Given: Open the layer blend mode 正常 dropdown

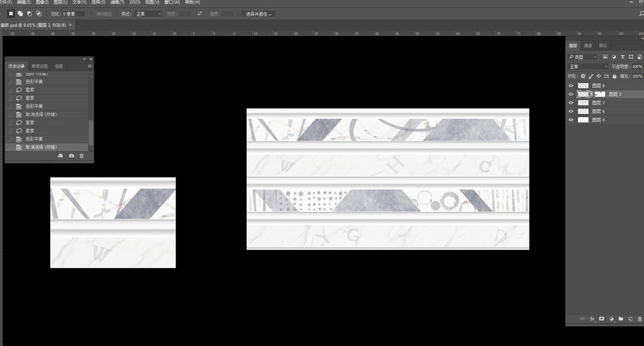Looking at the screenshot, I should point(587,66).
